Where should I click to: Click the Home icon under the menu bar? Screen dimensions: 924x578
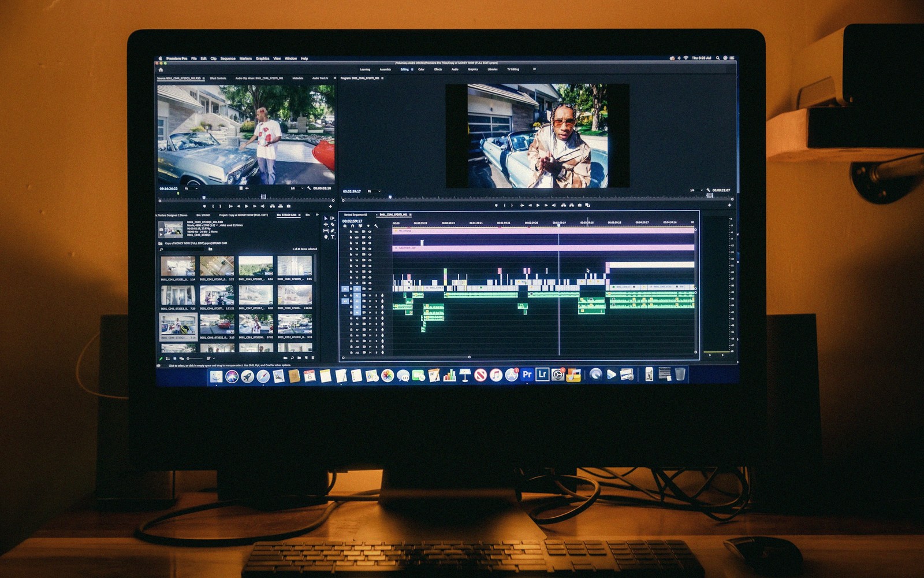(x=161, y=70)
